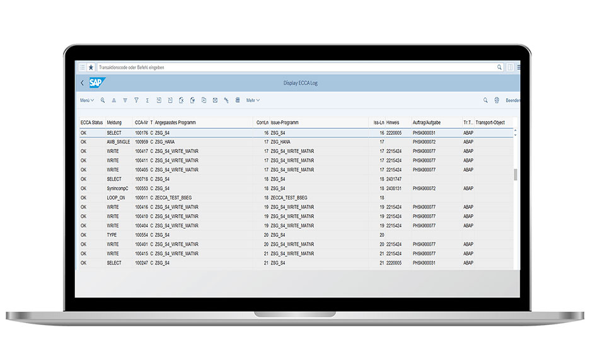
Task: Click the back arrow next to SAP logo
Action: [x=83, y=82]
